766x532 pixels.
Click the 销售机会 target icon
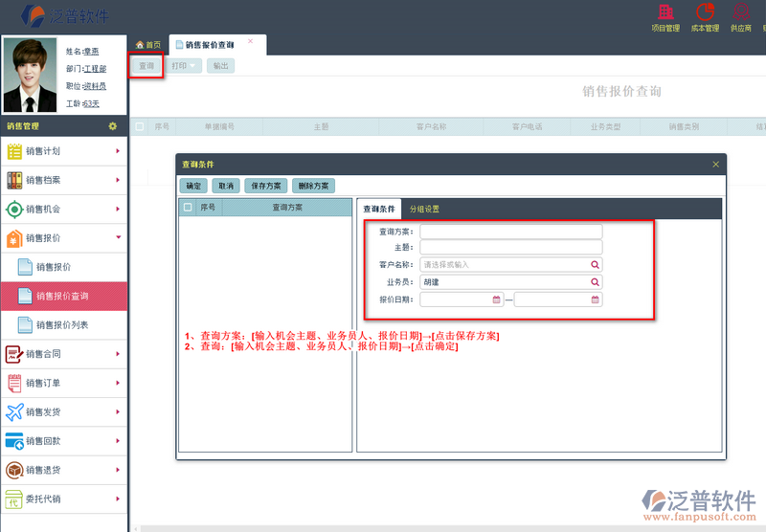click(x=14, y=210)
